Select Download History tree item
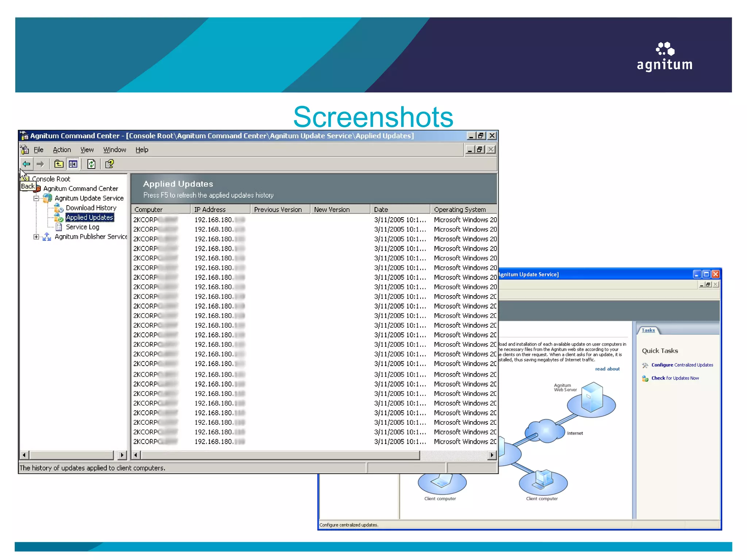This screenshot has width=747, height=560. (x=91, y=208)
